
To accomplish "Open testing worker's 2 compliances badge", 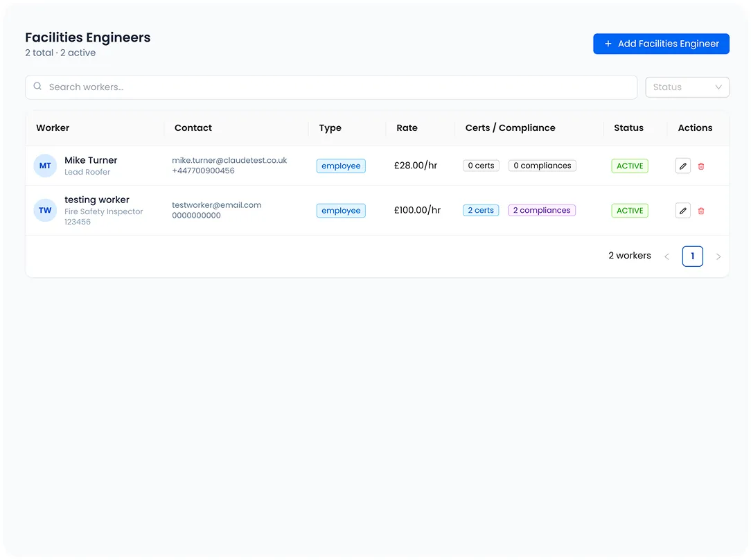I will (542, 210).
